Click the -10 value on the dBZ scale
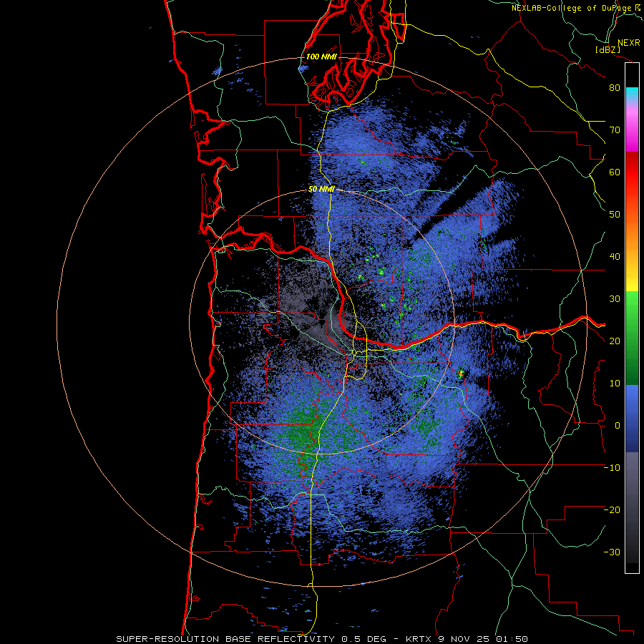Viewport: 644px width, 644px height. pos(612,468)
